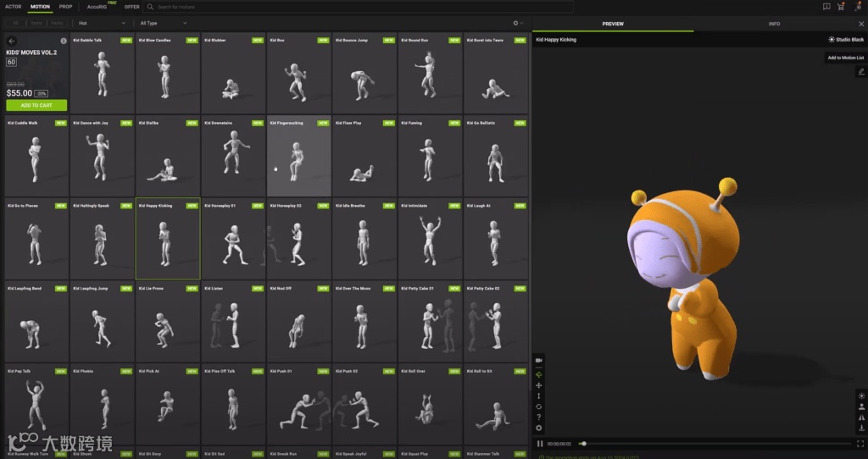Select the Kid Cuddle Walk motion
Viewport: 868px width, 459px height.
click(36, 157)
